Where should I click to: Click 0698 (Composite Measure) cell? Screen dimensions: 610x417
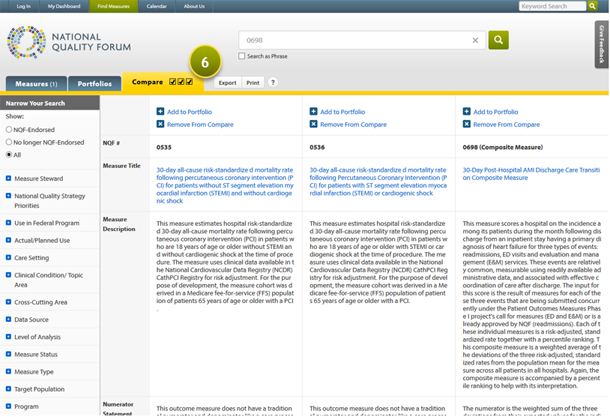503,147
